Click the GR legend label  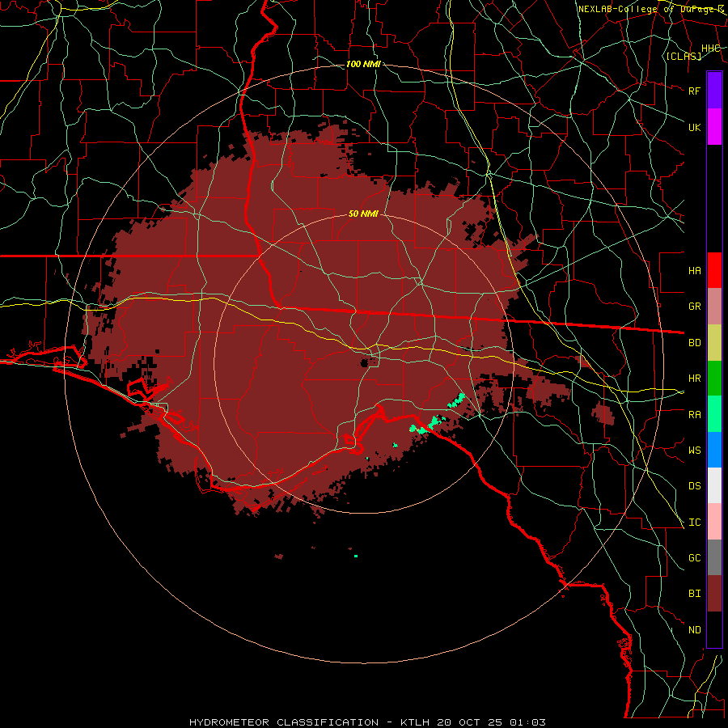695,307
